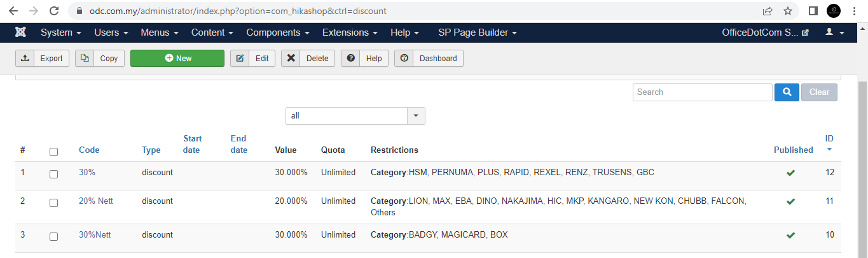This screenshot has height=258, width=868.
Task: Go to the HikaShop Dashboard button
Action: 429,59
